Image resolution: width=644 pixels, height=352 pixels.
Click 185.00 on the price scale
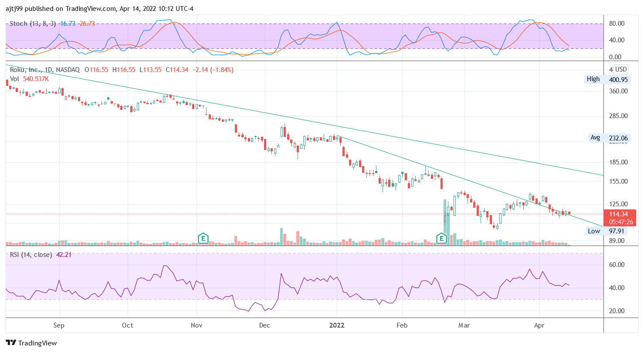[x=618, y=162]
